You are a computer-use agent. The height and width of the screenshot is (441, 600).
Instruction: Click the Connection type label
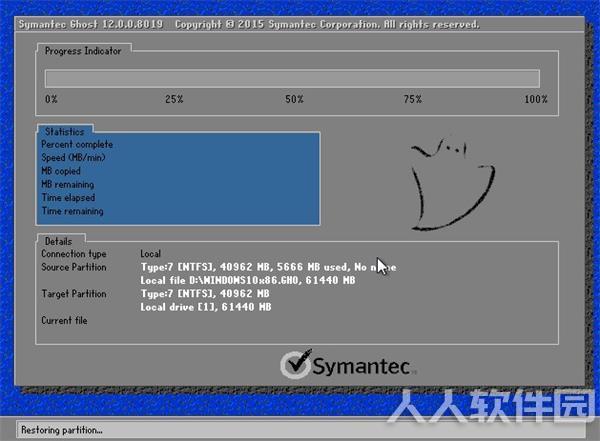(x=74, y=254)
